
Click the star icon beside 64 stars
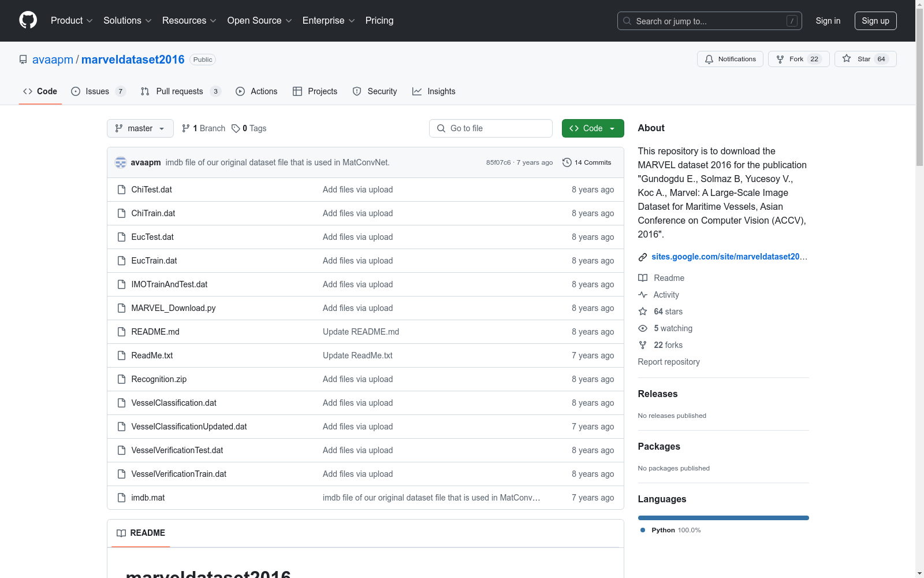click(x=643, y=312)
